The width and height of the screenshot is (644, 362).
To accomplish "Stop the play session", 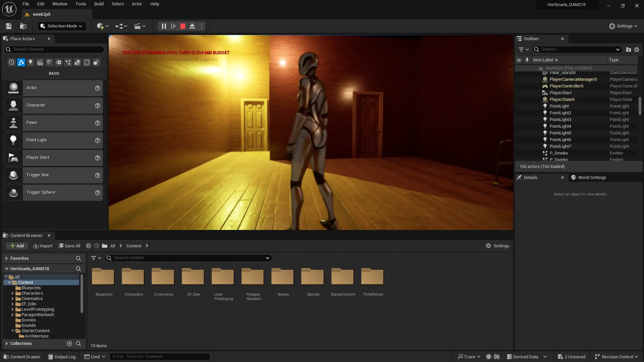I will [x=183, y=26].
